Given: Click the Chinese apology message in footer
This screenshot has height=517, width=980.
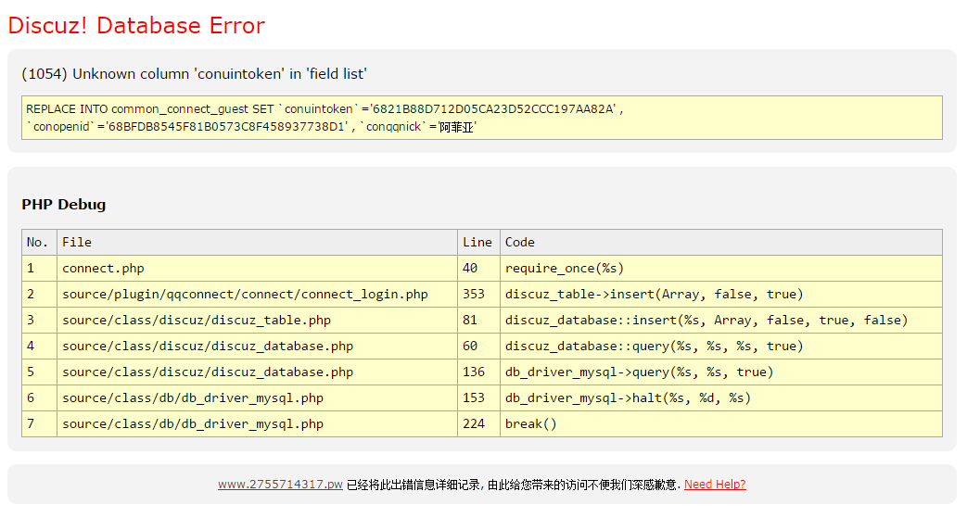Looking at the screenshot, I should click(513, 485).
